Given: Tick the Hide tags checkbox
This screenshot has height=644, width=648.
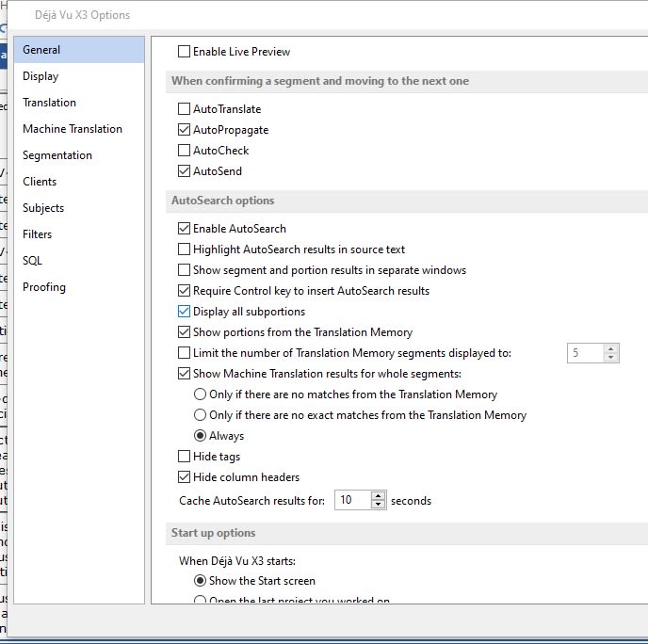Looking at the screenshot, I should tap(184, 457).
